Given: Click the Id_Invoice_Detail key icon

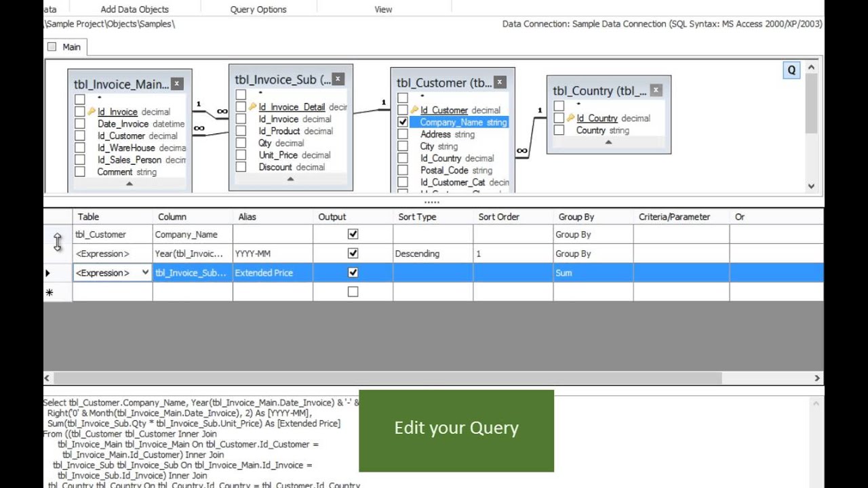Looking at the screenshot, I should pyautogui.click(x=252, y=107).
